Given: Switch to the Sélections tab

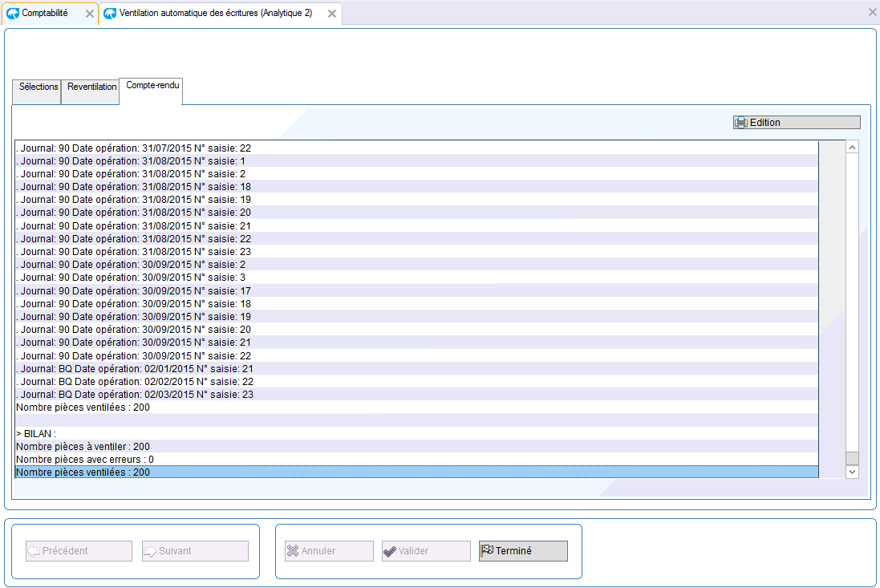Looking at the screenshot, I should click(38, 87).
